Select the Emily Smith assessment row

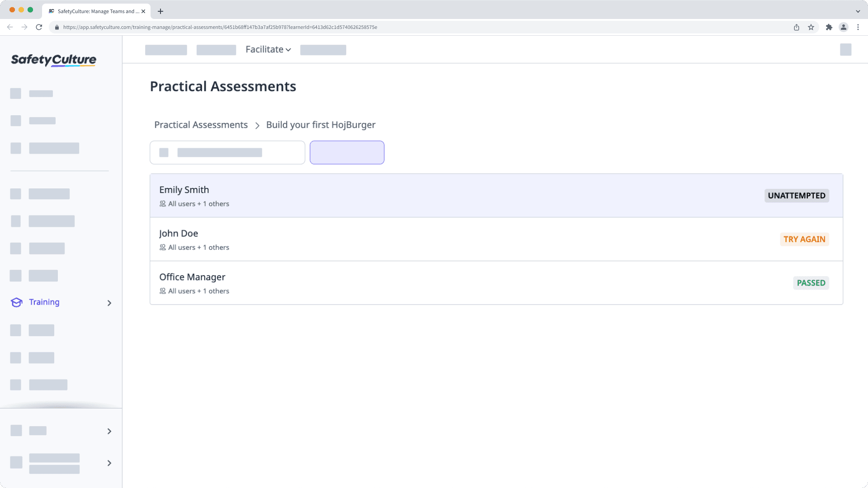496,196
